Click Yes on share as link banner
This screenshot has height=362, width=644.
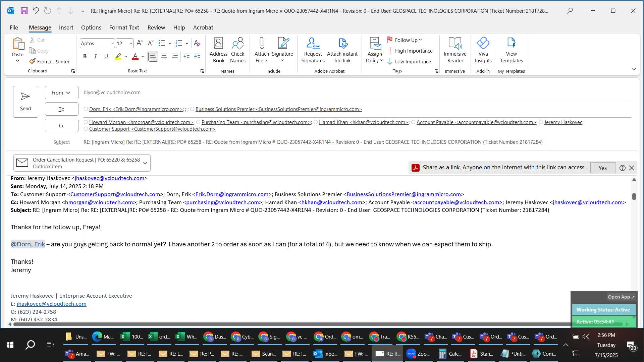coord(602,168)
